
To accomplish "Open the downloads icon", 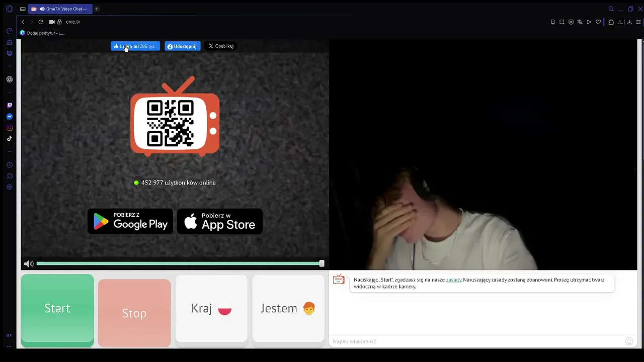I will (x=629, y=22).
